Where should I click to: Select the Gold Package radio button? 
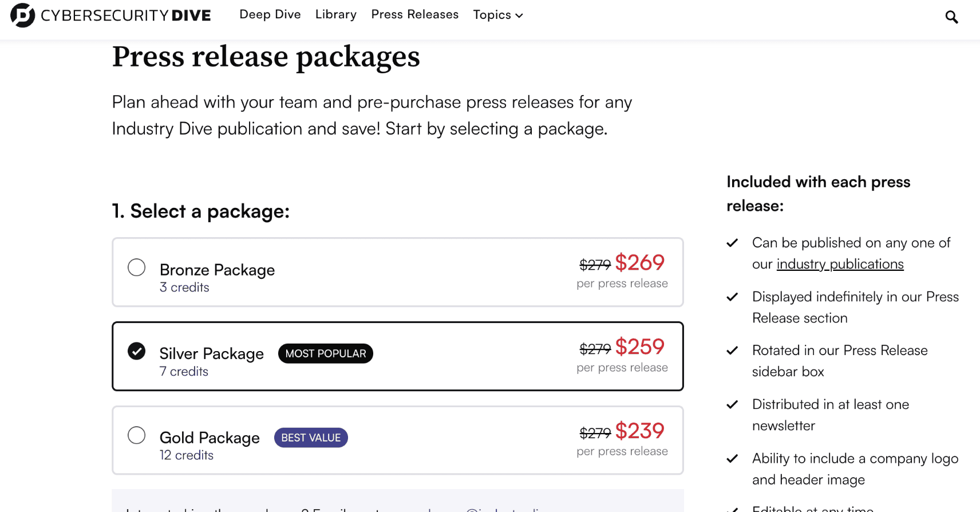click(x=136, y=435)
